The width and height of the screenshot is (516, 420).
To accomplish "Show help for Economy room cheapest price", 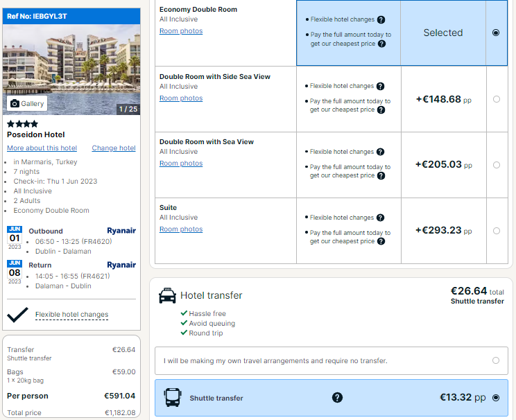I will 381,44.
